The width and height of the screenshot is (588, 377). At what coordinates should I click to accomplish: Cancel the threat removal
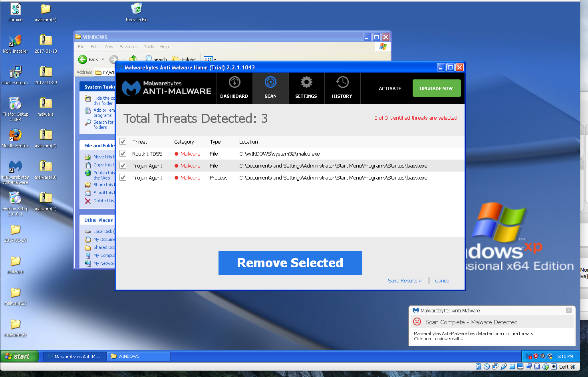443,280
